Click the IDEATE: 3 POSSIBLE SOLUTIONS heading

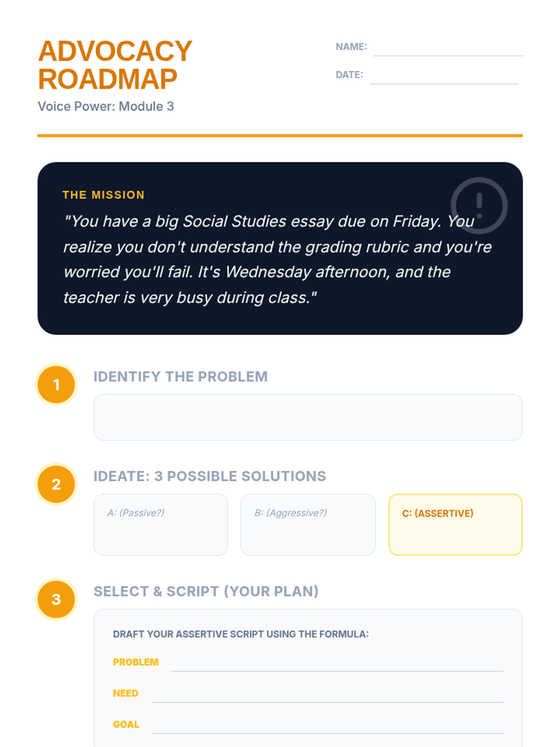pyautogui.click(x=210, y=476)
